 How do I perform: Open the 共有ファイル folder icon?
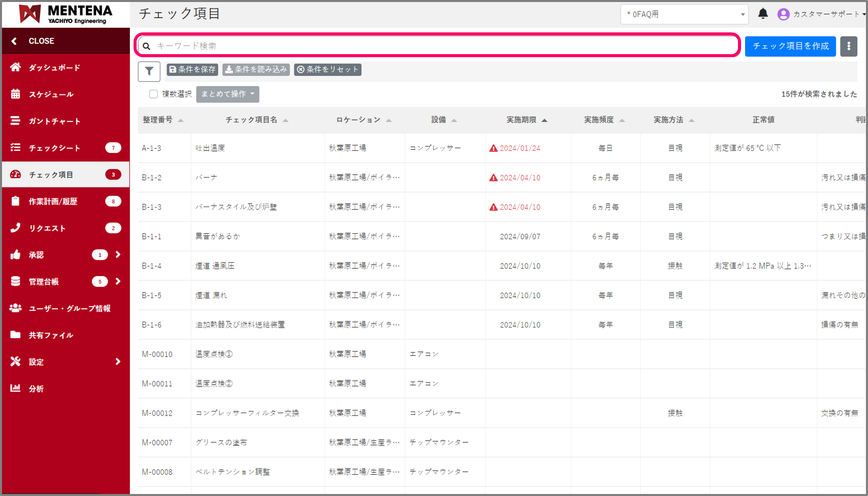click(x=16, y=335)
